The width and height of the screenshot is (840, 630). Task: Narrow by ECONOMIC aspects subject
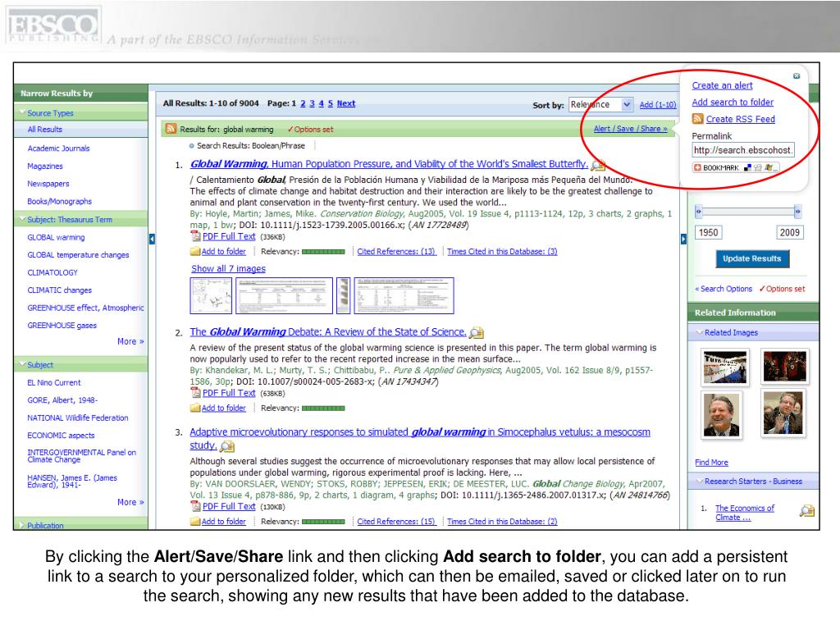click(61, 436)
